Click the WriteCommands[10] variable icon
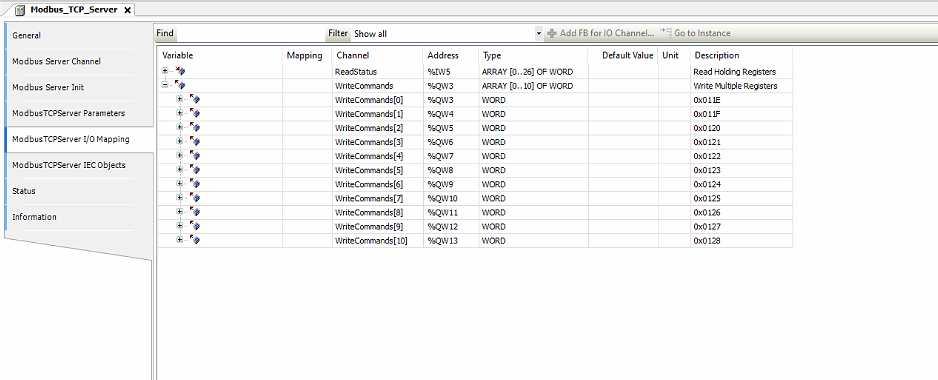Screen dimensions: 938x380 pyautogui.click(x=194, y=240)
